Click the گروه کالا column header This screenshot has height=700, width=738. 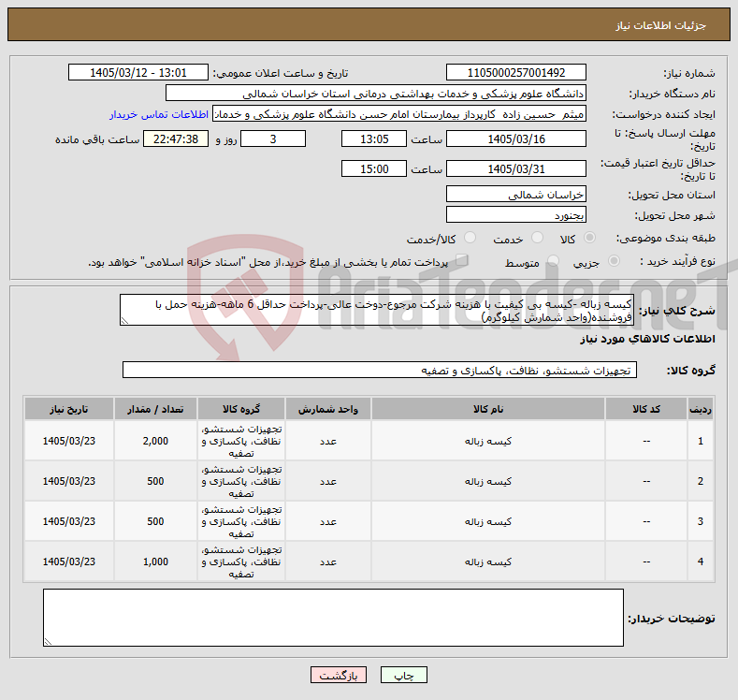tap(241, 409)
